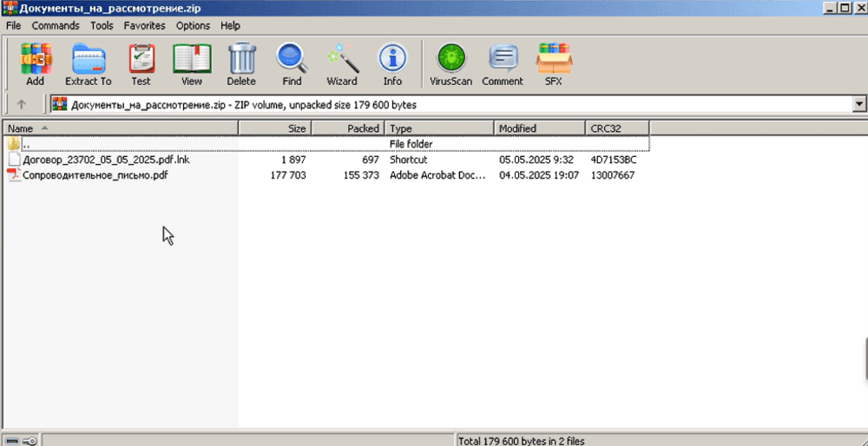Open the View file toolbar icon

click(192, 64)
